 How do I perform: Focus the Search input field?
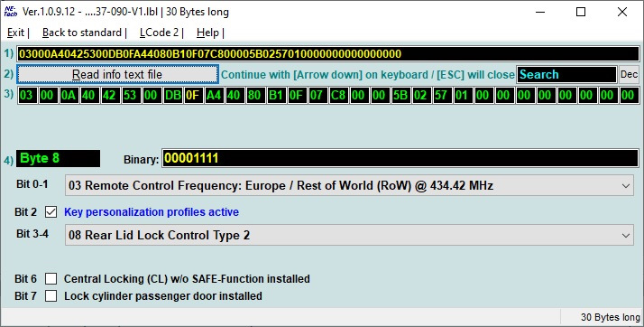click(566, 74)
